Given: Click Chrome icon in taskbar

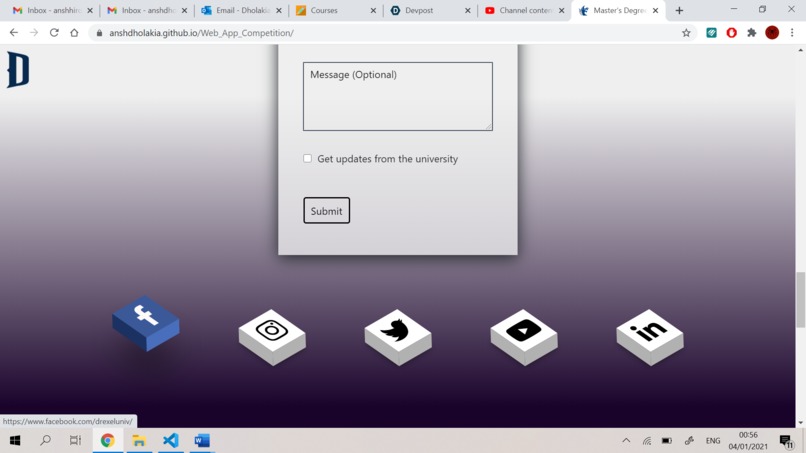Looking at the screenshot, I should (x=107, y=441).
